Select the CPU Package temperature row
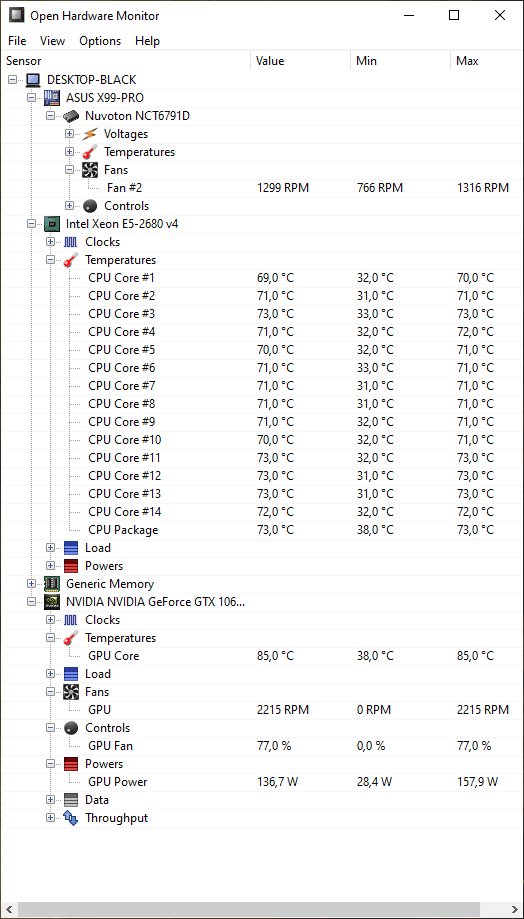Viewport: 524px width, 919px height. tap(262, 530)
